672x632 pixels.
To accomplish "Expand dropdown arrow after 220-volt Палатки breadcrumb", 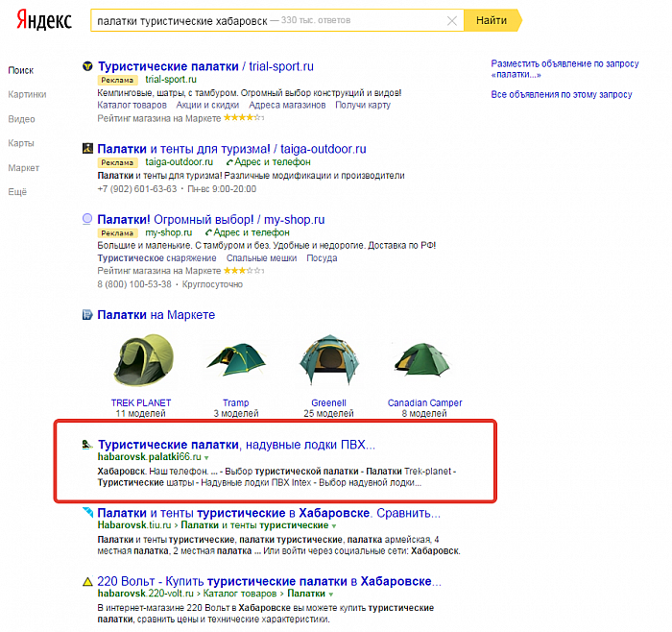I will click(x=330, y=595).
